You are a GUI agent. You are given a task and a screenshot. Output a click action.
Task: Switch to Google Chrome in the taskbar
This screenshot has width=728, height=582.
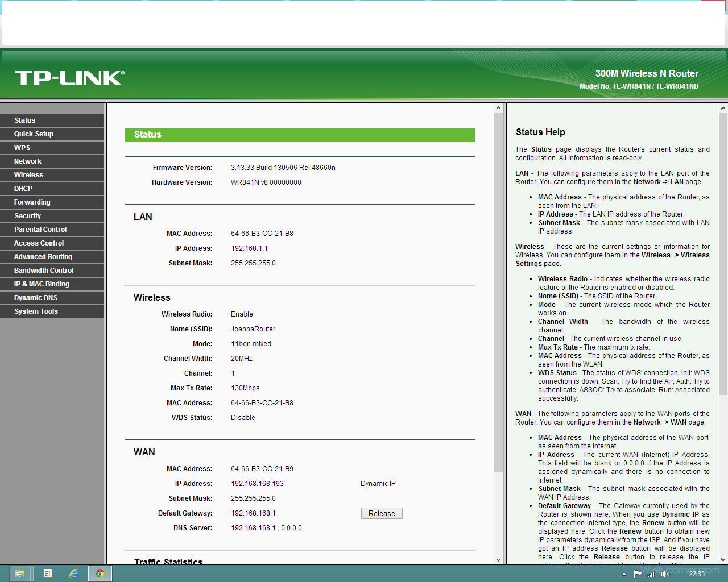[x=100, y=573]
